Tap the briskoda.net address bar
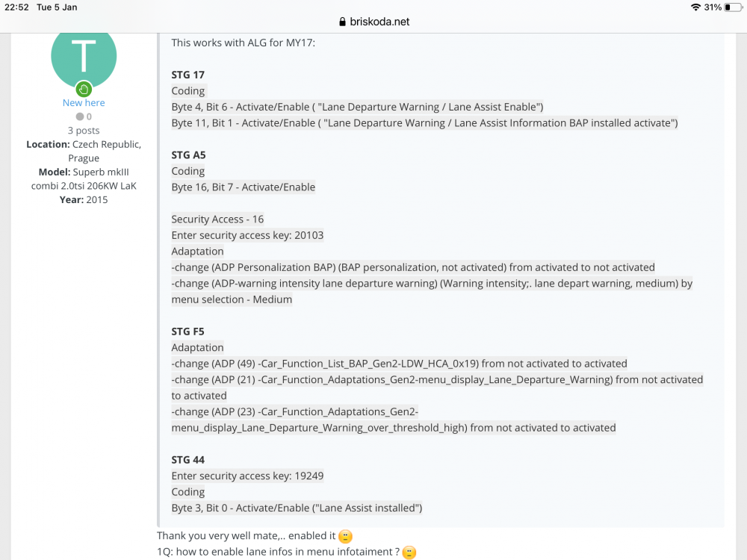747x560 pixels. (374, 22)
